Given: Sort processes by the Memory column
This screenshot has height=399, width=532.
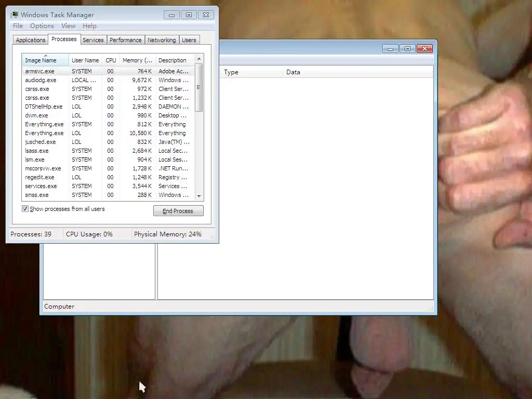Looking at the screenshot, I should (137, 60).
